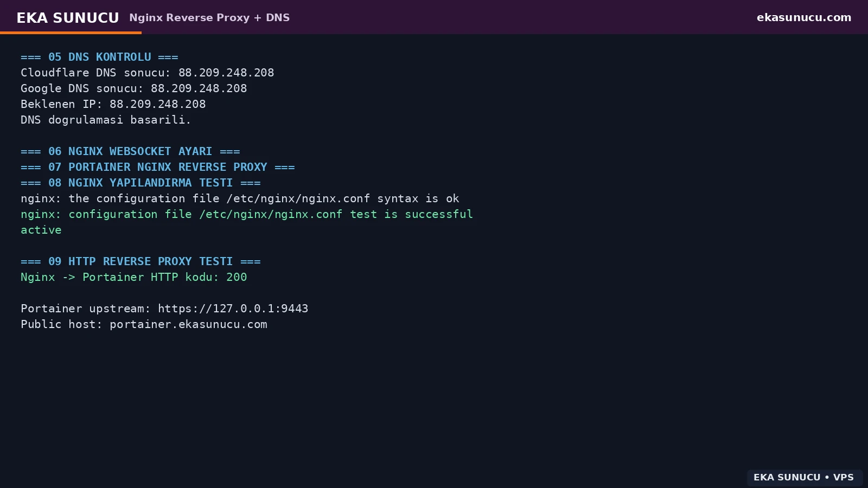Click the EKA SUNUCU header title
868x488 pixels.
click(x=68, y=18)
